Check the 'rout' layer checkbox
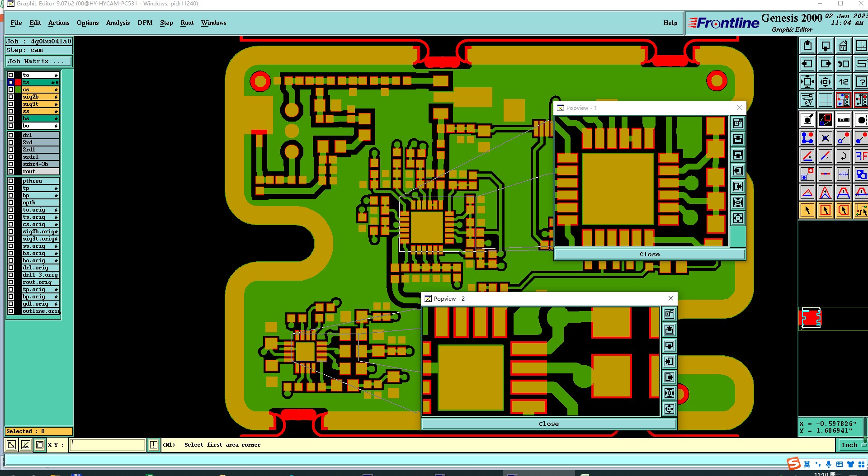 (x=11, y=171)
